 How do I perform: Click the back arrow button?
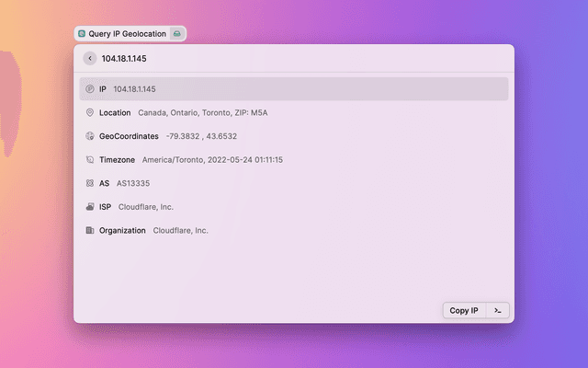(x=89, y=58)
